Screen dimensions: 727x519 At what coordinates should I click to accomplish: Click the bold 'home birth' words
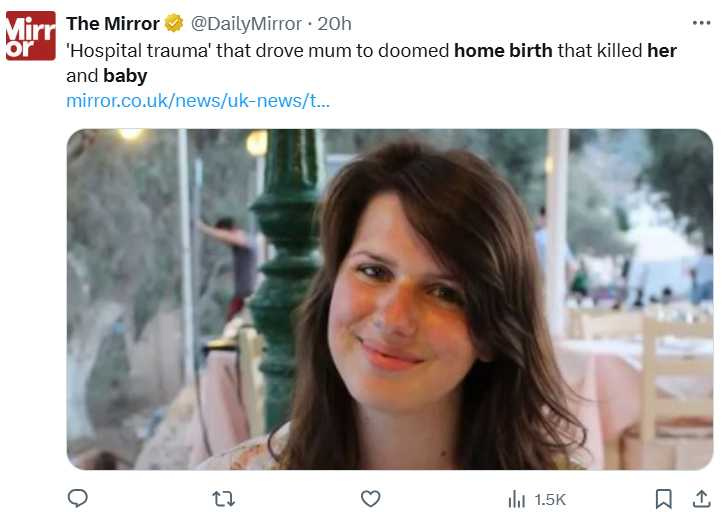point(503,50)
